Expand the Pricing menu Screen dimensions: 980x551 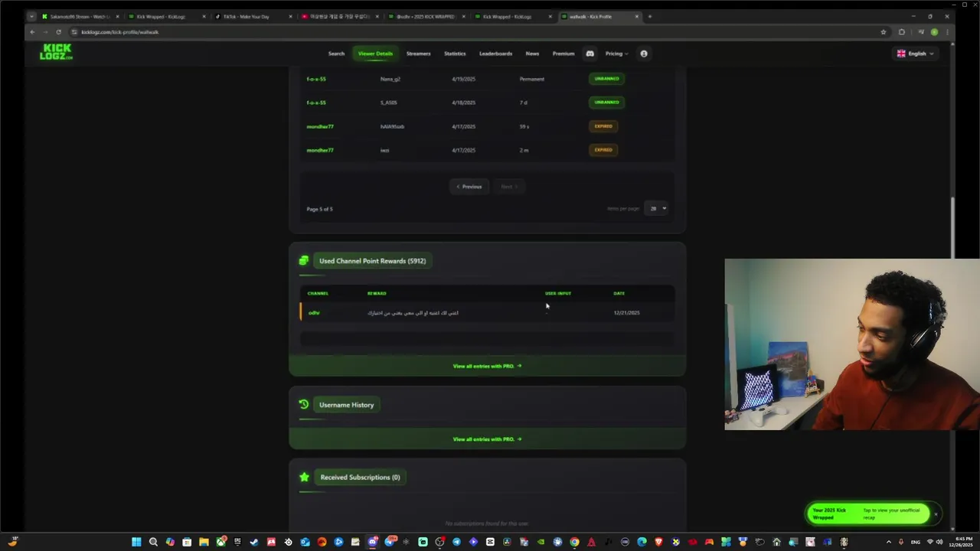[616, 54]
